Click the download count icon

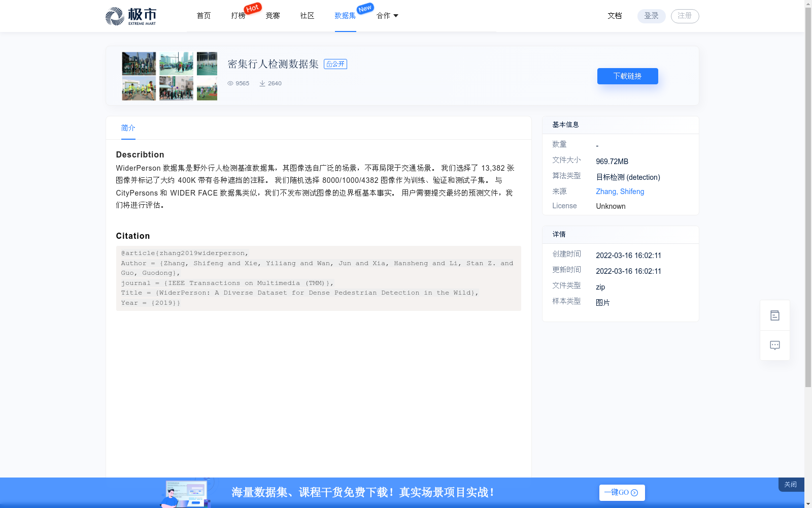(x=262, y=83)
